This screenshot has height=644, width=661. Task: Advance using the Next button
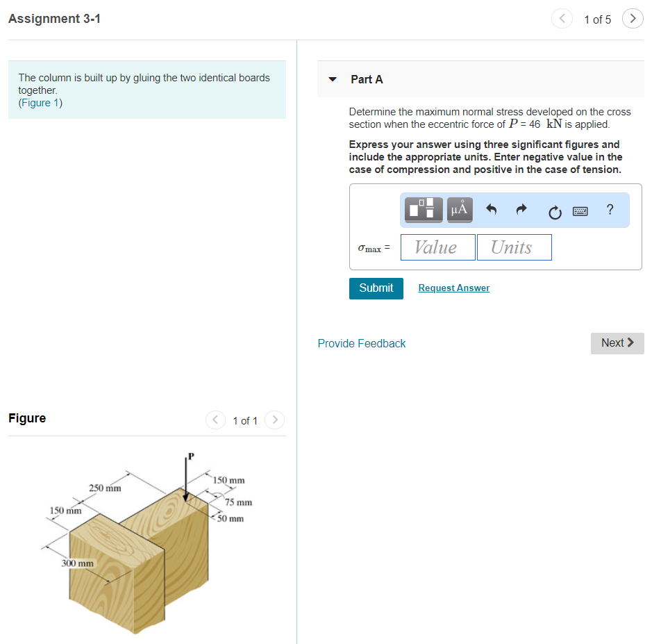click(x=617, y=343)
